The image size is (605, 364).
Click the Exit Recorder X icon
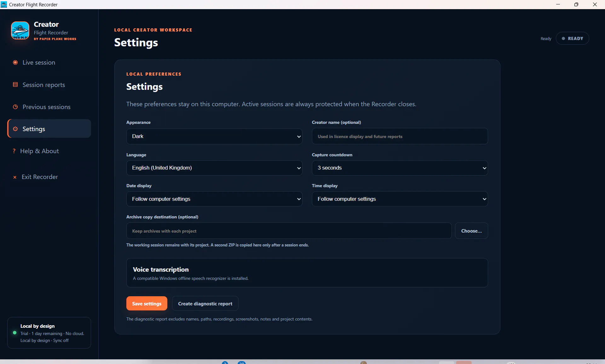15,177
